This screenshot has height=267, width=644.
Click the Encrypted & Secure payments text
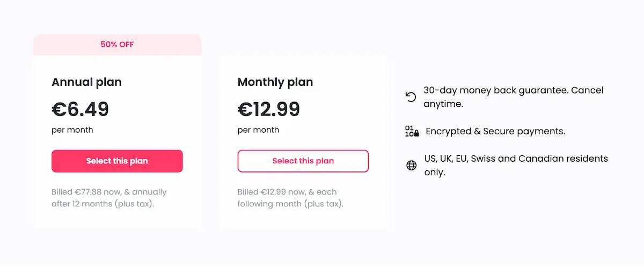click(x=495, y=131)
